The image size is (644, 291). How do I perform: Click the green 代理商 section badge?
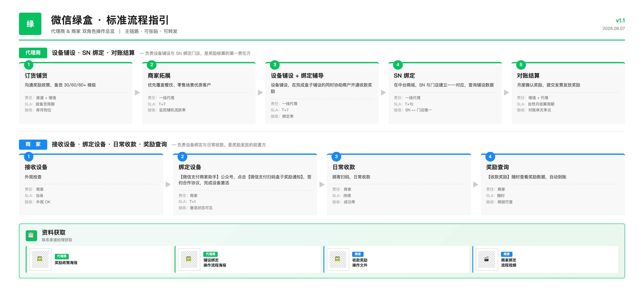(x=33, y=53)
